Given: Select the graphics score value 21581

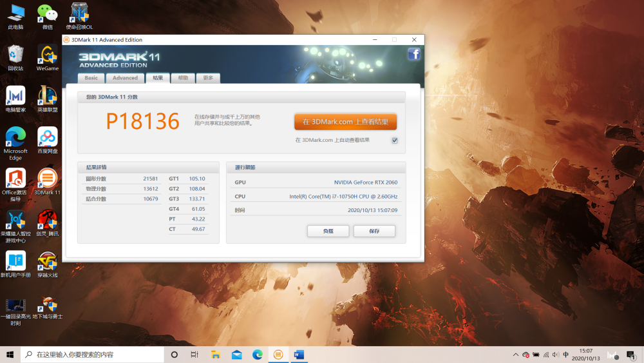Looking at the screenshot, I should [150, 179].
